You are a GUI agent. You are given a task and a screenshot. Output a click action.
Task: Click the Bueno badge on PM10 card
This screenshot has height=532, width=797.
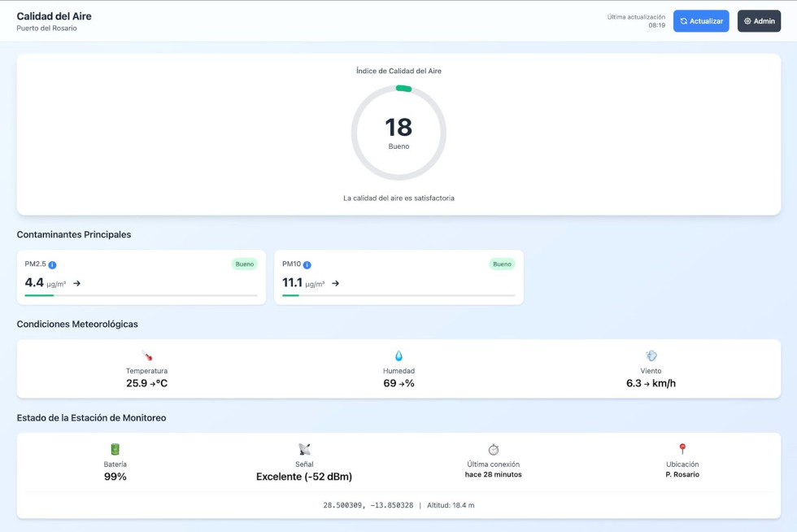pyautogui.click(x=502, y=264)
